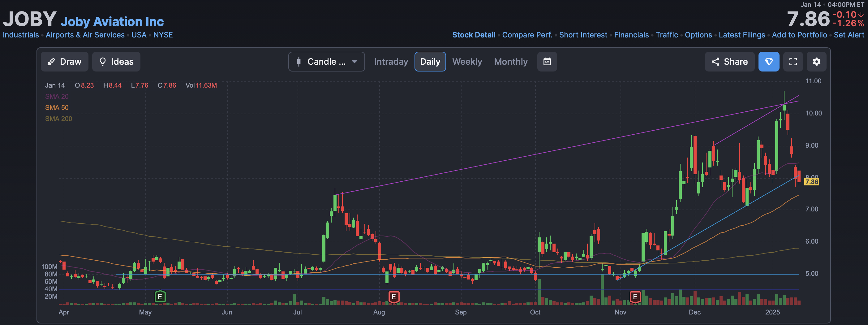Click the Joby Aviation Inc company name
This screenshot has height=325, width=868.
click(112, 22)
